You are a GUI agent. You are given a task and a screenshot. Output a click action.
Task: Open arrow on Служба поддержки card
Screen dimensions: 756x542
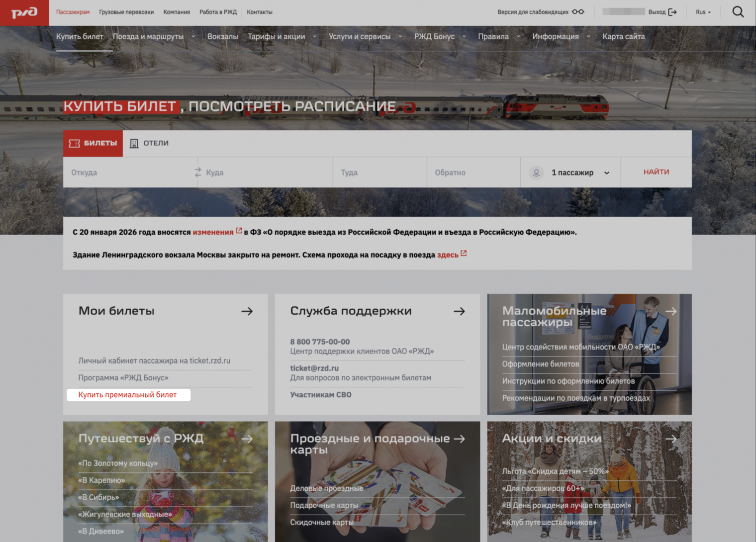pyautogui.click(x=459, y=311)
